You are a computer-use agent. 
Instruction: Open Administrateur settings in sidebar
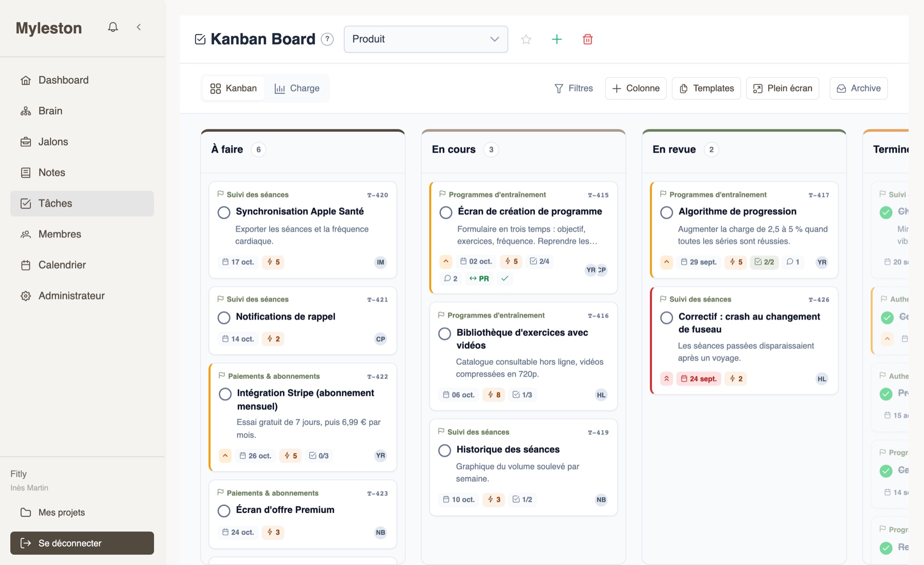82,296
